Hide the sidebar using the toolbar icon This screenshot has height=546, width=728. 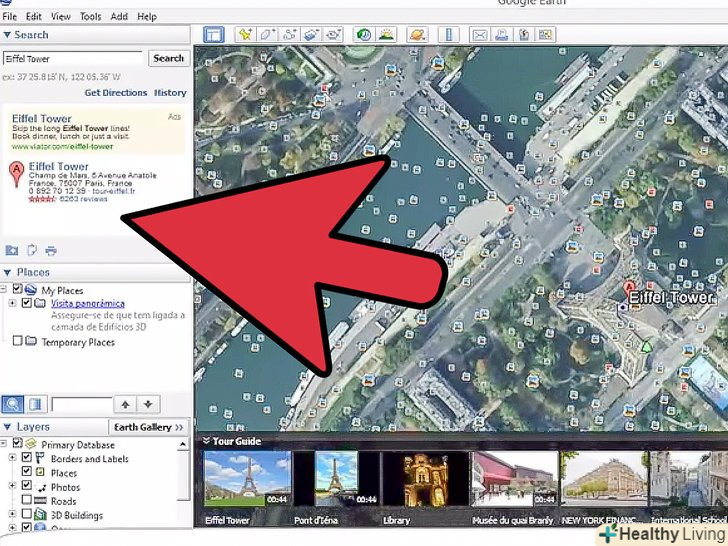pyautogui.click(x=213, y=35)
